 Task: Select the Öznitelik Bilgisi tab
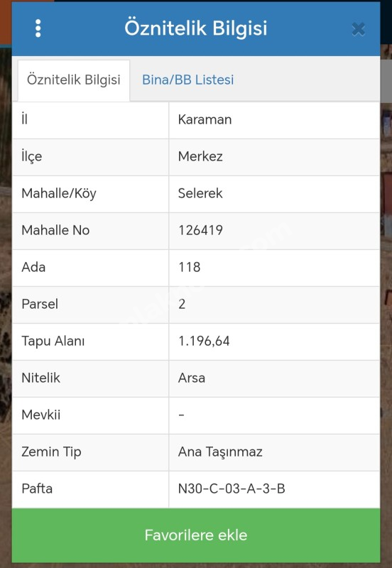pyautogui.click(x=74, y=80)
